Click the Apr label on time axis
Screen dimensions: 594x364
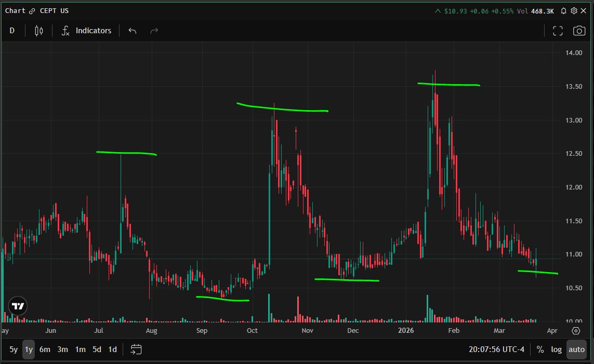552,331
